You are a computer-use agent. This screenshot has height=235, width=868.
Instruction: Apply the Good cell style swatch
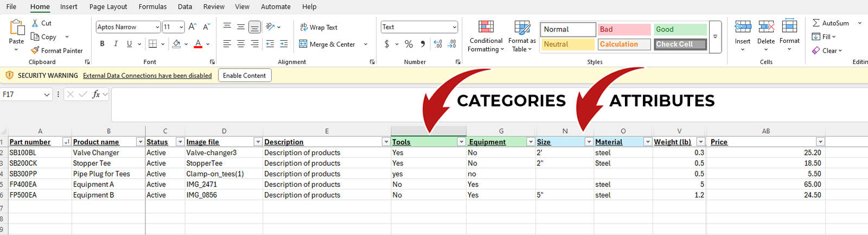680,29
